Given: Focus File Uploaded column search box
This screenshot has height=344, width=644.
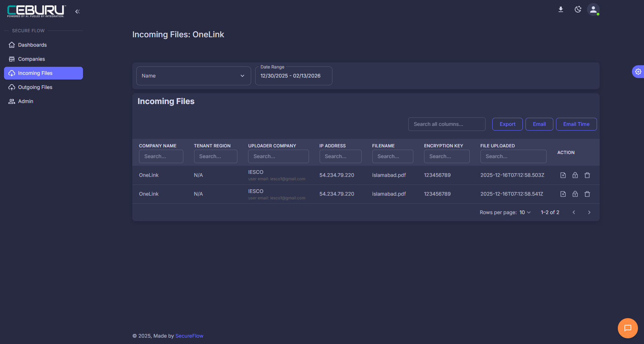Looking at the screenshot, I should [x=513, y=156].
